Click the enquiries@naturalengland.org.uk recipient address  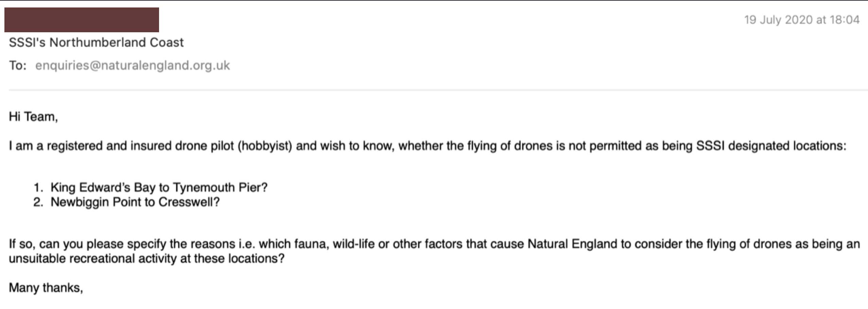point(133,66)
